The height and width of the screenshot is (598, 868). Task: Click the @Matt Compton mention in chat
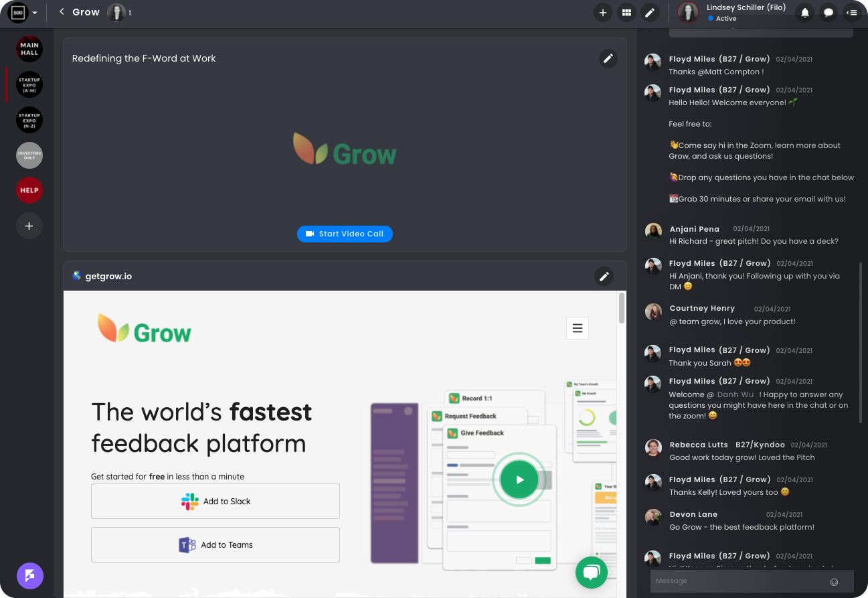tap(727, 72)
